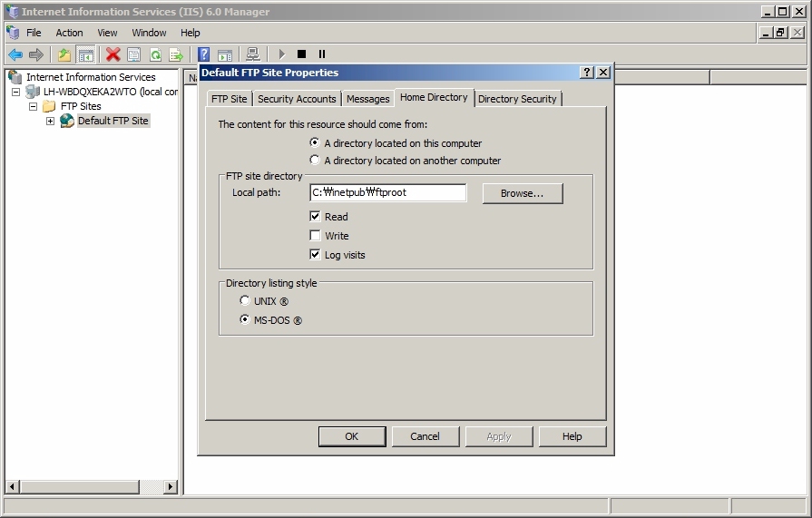The height and width of the screenshot is (518, 812).
Task: Click the Apply button
Action: point(499,436)
